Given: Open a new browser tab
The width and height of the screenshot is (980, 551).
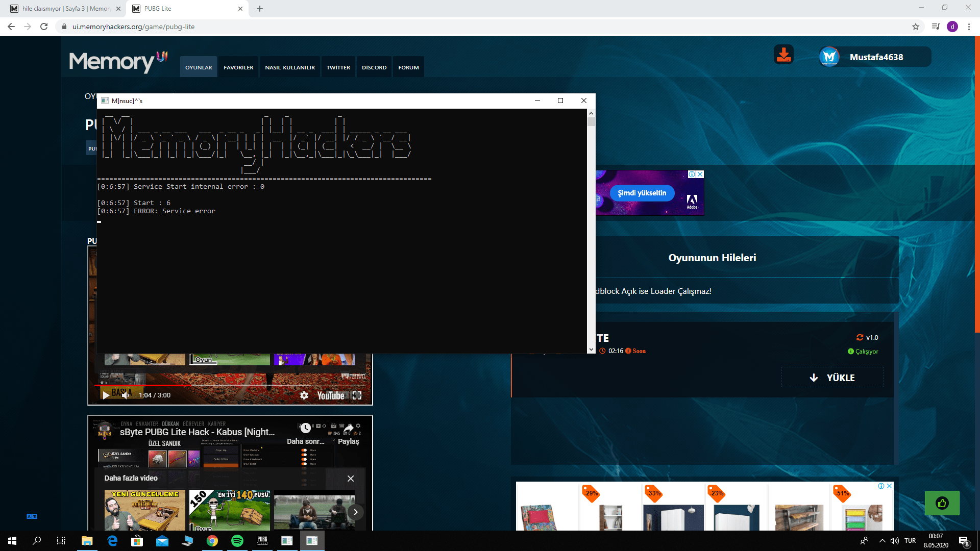Looking at the screenshot, I should click(x=260, y=9).
